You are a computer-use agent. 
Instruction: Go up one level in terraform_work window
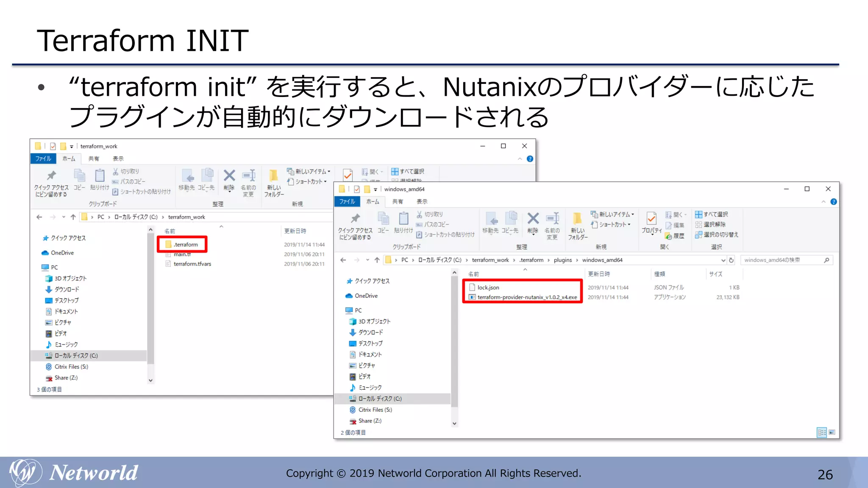(73, 217)
